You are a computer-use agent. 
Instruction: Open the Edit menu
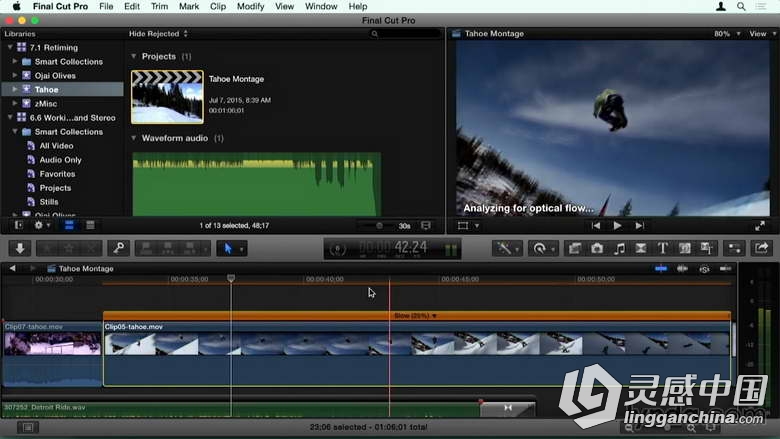[x=132, y=6]
